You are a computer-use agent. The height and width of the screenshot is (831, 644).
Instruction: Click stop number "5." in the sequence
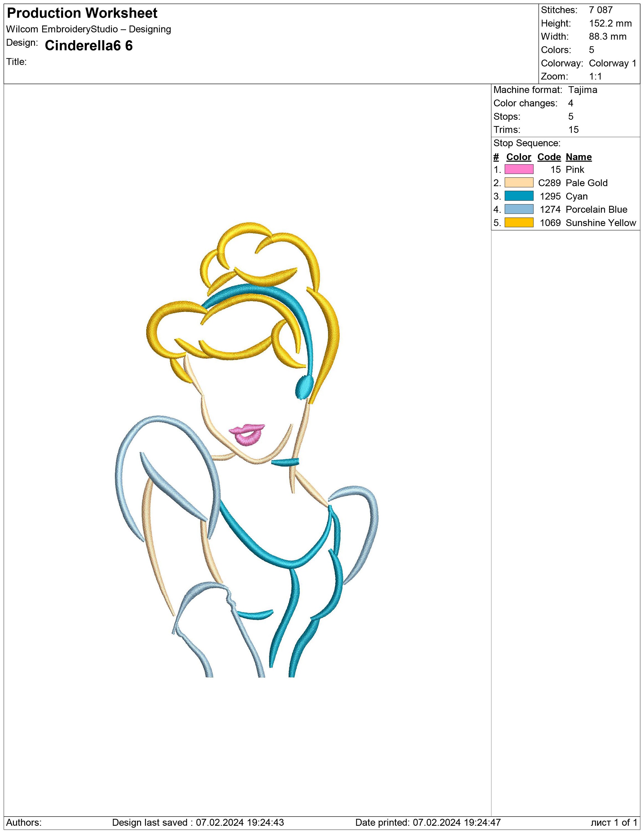point(497,223)
